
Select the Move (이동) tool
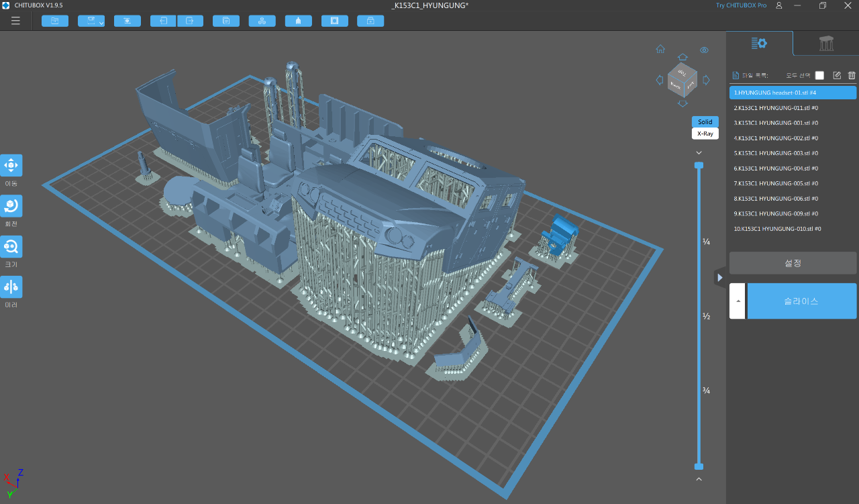pyautogui.click(x=11, y=165)
